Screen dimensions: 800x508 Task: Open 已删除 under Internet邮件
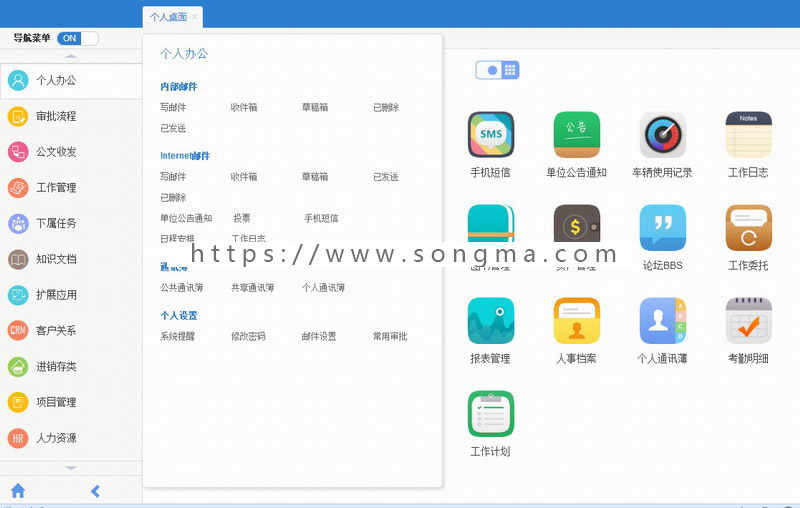[173, 197]
